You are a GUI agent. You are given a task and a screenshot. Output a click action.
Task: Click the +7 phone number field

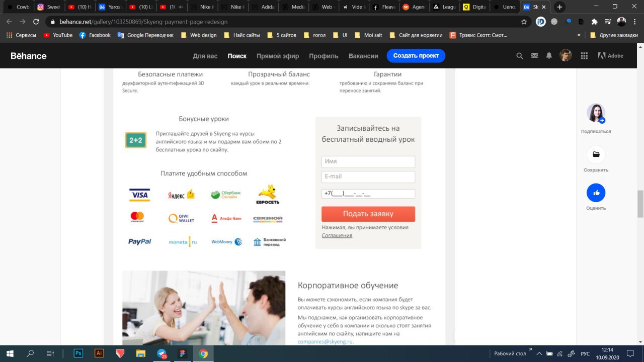[368, 194]
